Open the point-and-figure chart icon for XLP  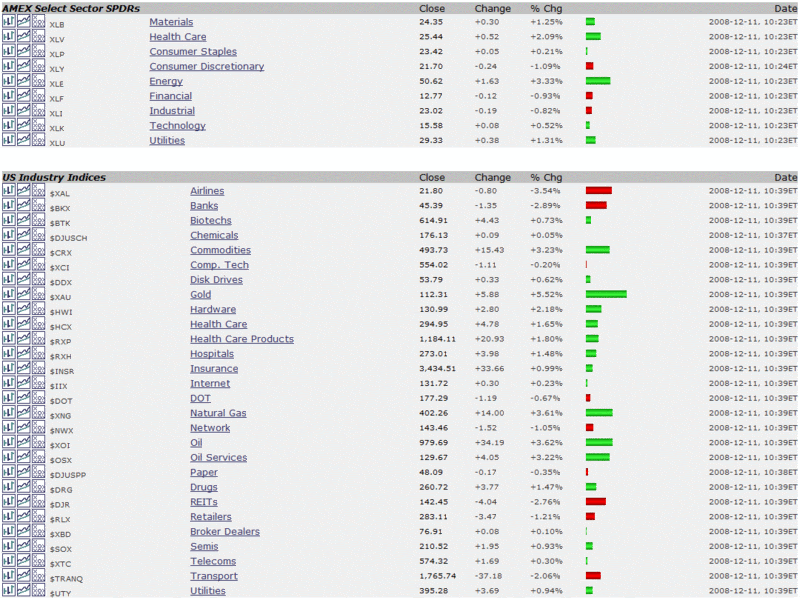38,51
